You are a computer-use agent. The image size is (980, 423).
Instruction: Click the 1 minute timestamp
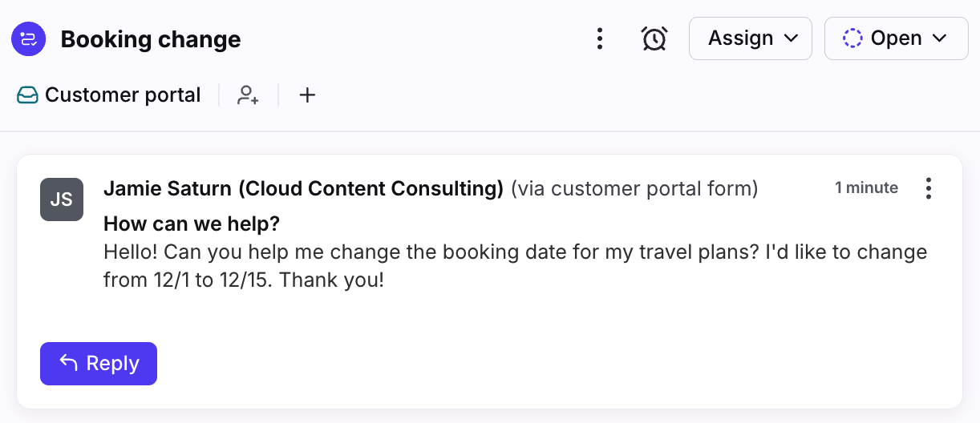(866, 188)
